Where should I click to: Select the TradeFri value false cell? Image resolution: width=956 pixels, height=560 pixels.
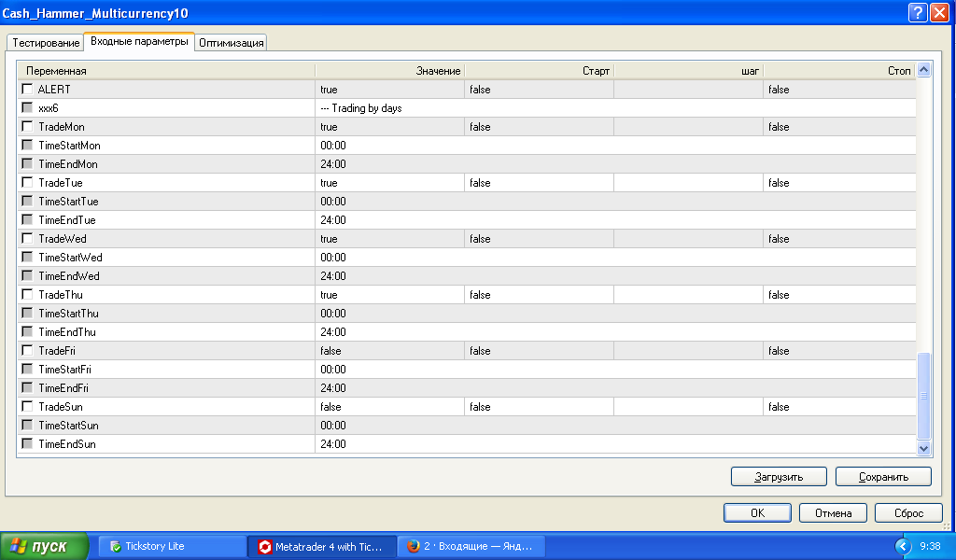389,350
